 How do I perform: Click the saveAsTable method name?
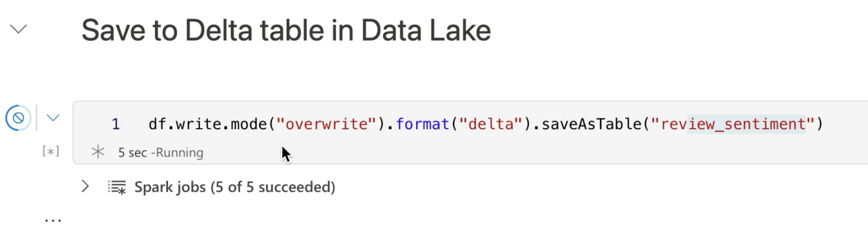point(592,124)
